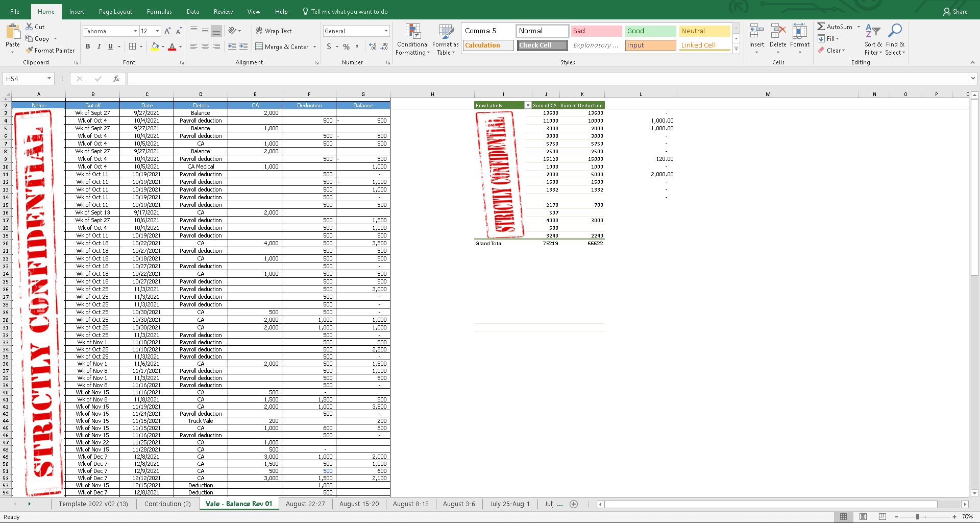This screenshot has width=980, height=523.
Task: Apply the borders icon
Action: (x=133, y=46)
